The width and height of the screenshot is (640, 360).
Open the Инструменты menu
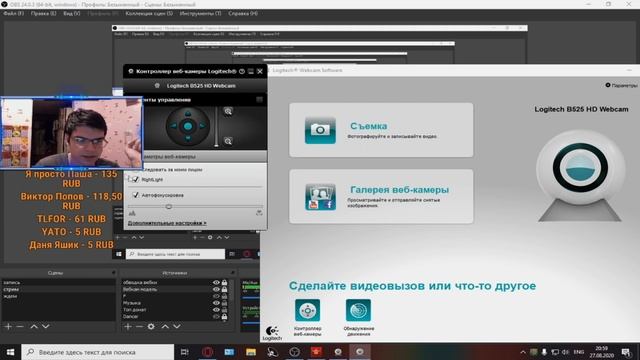[x=200, y=13]
